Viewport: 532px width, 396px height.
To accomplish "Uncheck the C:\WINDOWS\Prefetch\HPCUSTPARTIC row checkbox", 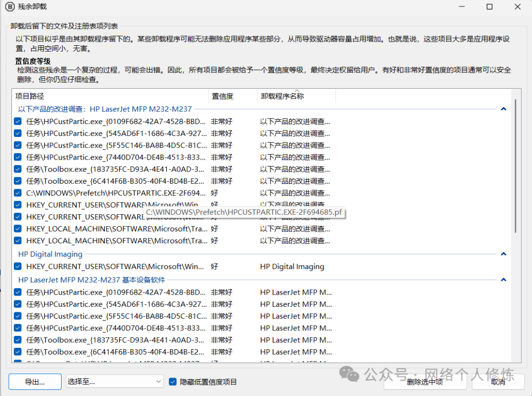I will (18, 193).
